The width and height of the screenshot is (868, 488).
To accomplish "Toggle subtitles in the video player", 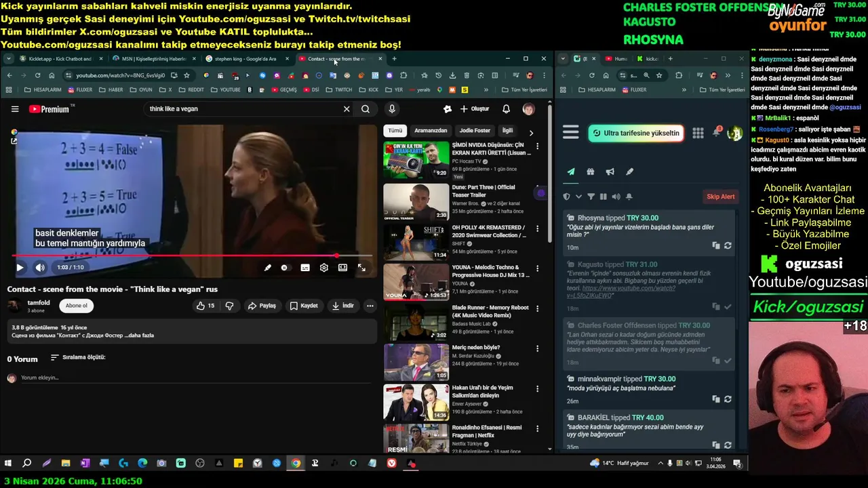I will coord(305,268).
